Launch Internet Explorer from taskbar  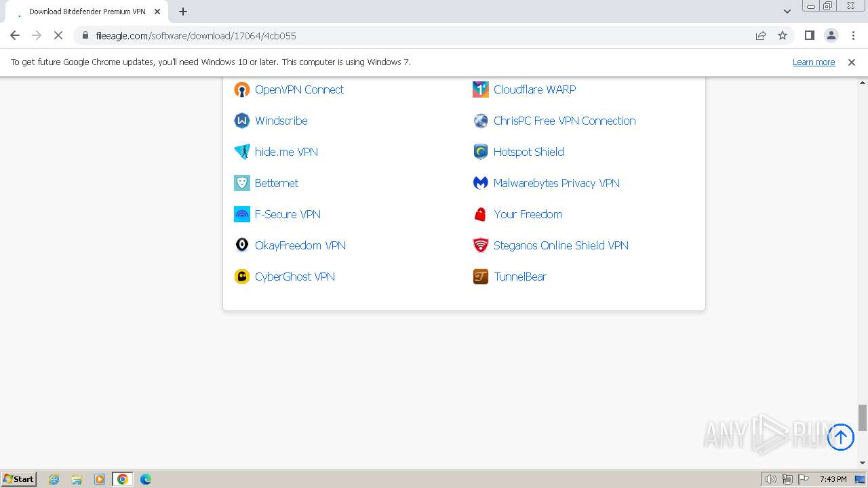[54, 479]
